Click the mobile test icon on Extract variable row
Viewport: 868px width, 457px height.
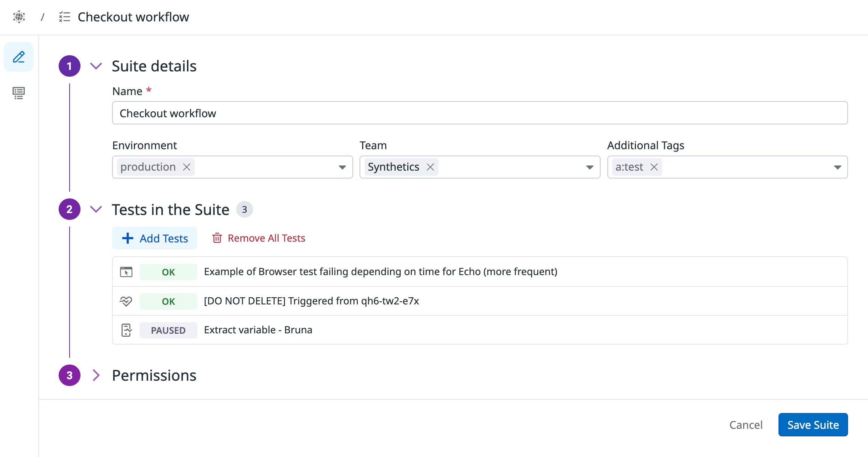(x=126, y=330)
